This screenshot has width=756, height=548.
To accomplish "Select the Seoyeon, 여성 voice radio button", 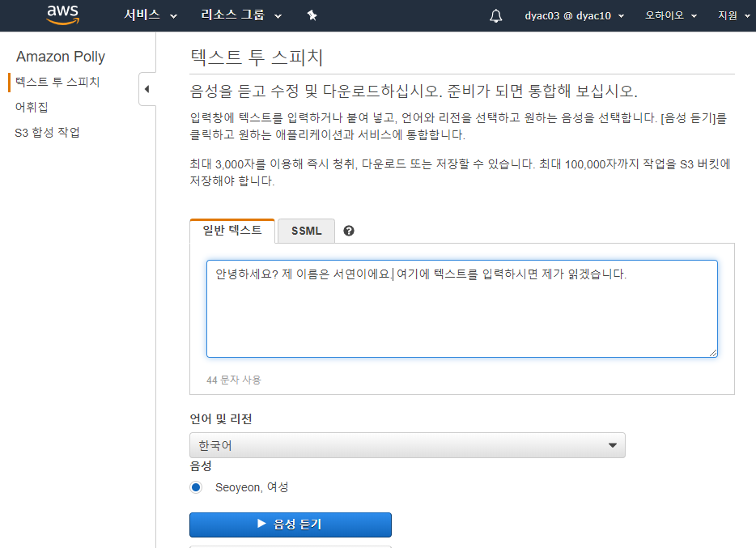I will 196,487.
